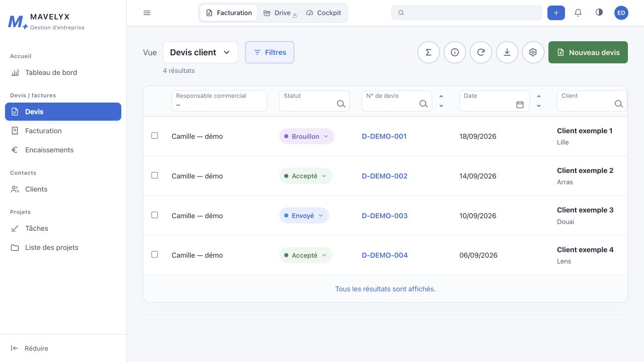Open Clients in sidebar

[x=63, y=189]
